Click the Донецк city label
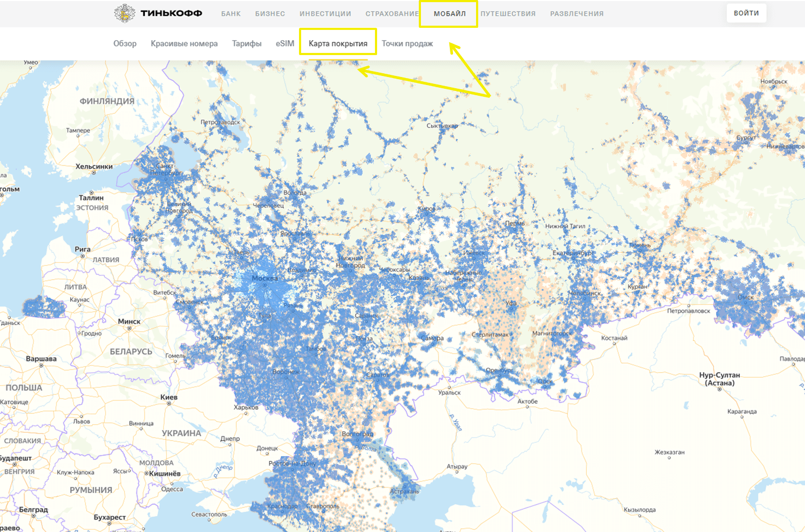805x532 pixels. pos(267,448)
